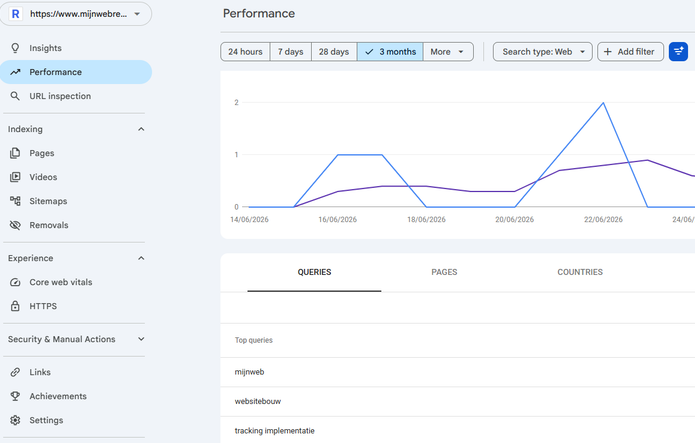Click the Videos play-box icon

[x=15, y=177]
